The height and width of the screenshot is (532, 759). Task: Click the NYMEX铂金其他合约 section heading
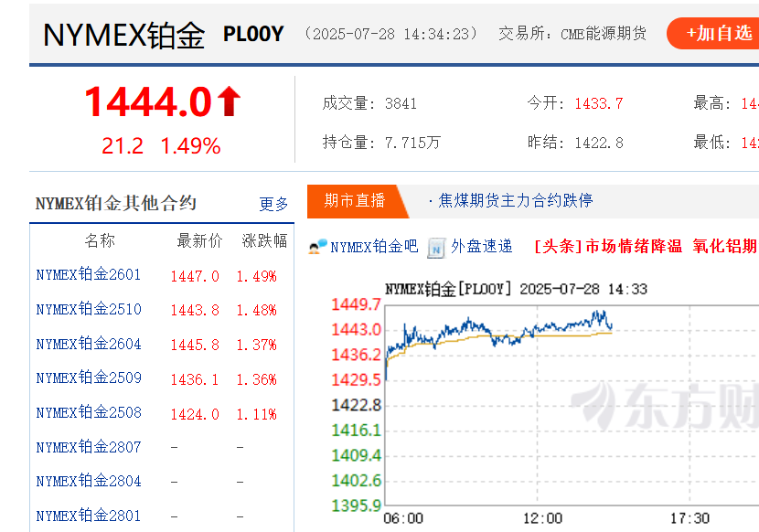click(x=116, y=203)
